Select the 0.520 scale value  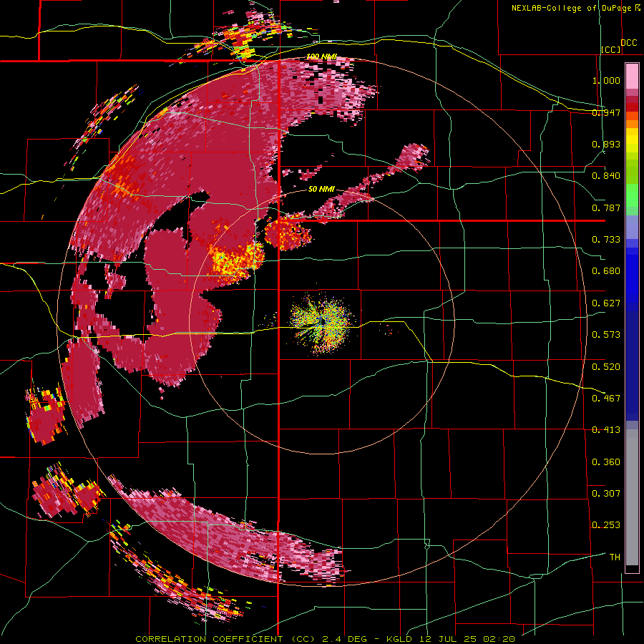coord(606,367)
